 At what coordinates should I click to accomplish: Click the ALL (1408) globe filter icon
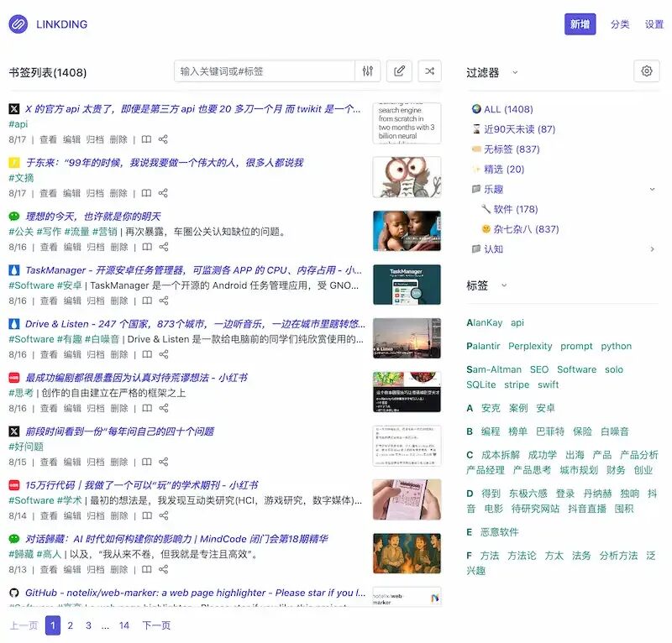(x=476, y=109)
